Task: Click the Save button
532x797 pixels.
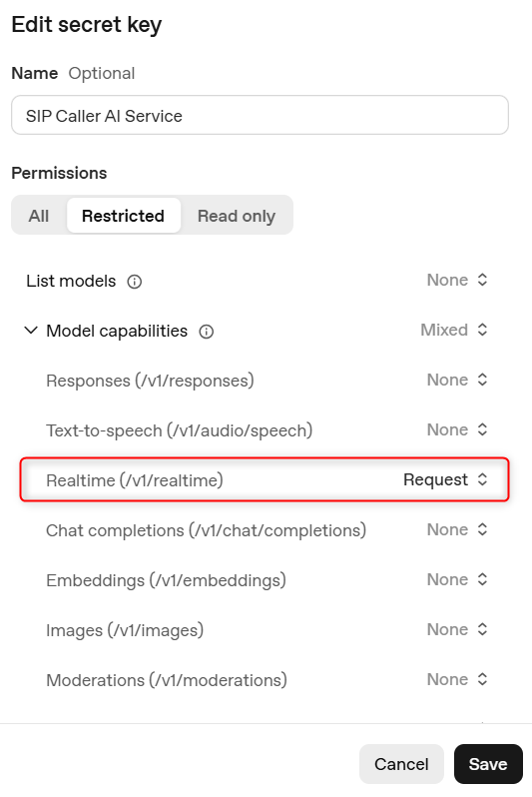Action: click(488, 764)
